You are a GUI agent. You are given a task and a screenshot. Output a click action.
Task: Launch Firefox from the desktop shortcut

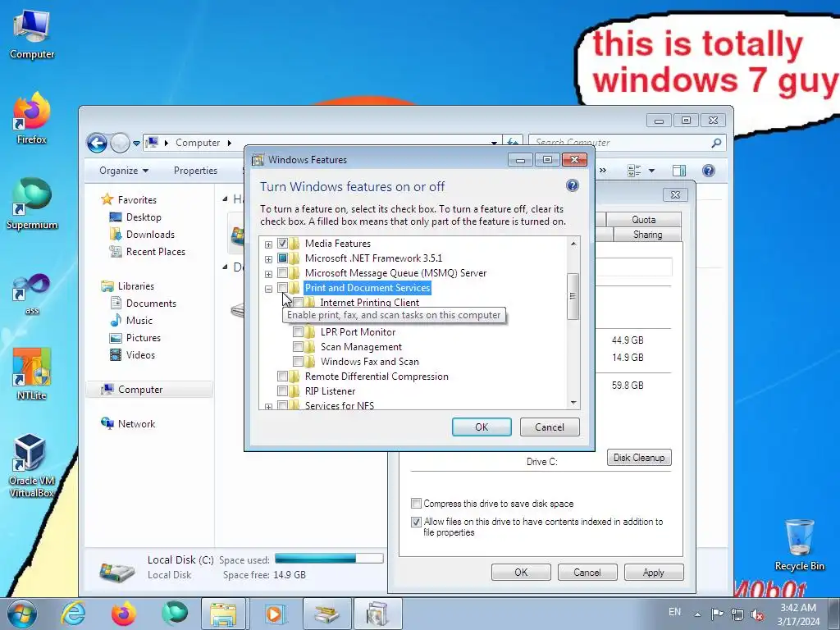[32, 118]
